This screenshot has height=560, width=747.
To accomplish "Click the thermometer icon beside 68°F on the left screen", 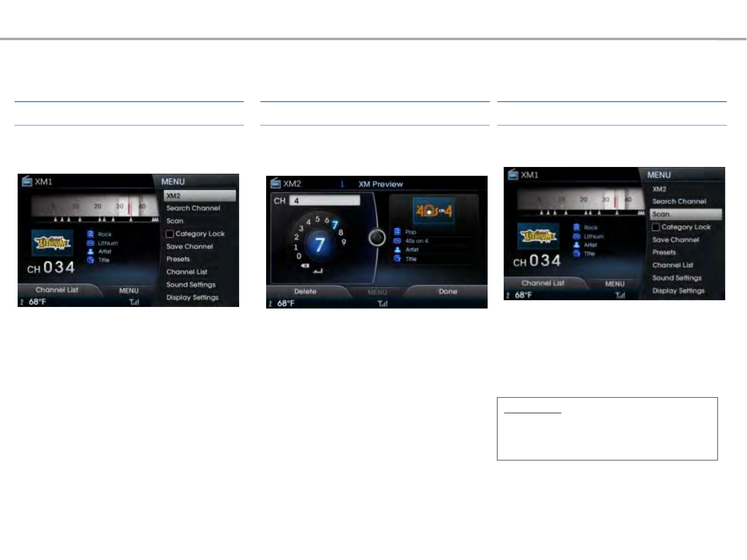I will [22, 302].
